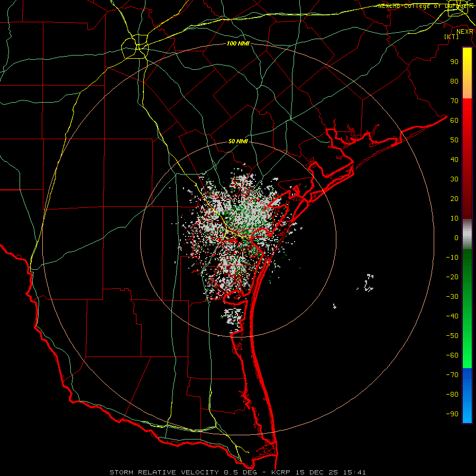Pick the blue bottom segment of color bar

[467, 396]
